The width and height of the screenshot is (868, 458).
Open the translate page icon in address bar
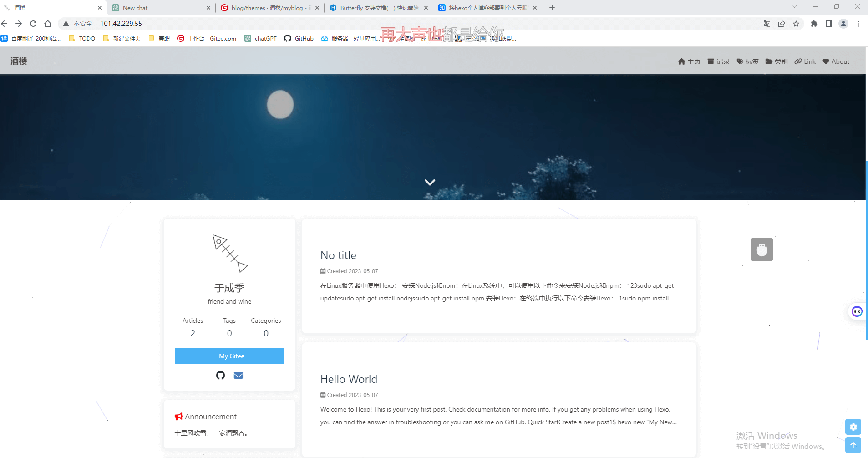[x=767, y=24]
